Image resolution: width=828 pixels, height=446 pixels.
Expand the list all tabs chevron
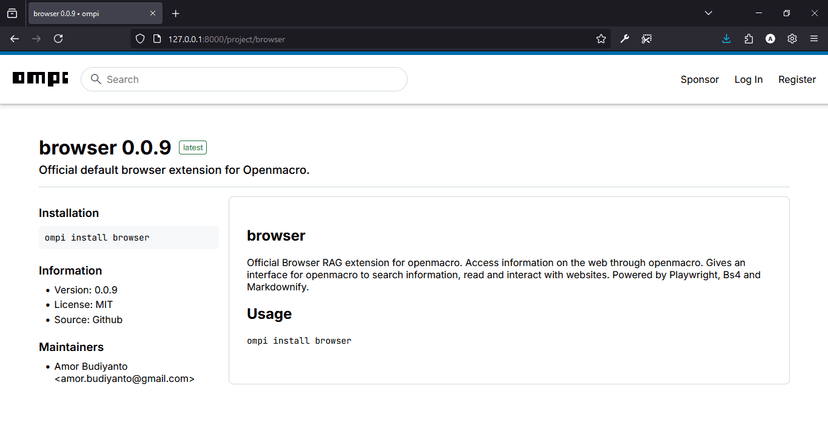pyautogui.click(x=709, y=13)
